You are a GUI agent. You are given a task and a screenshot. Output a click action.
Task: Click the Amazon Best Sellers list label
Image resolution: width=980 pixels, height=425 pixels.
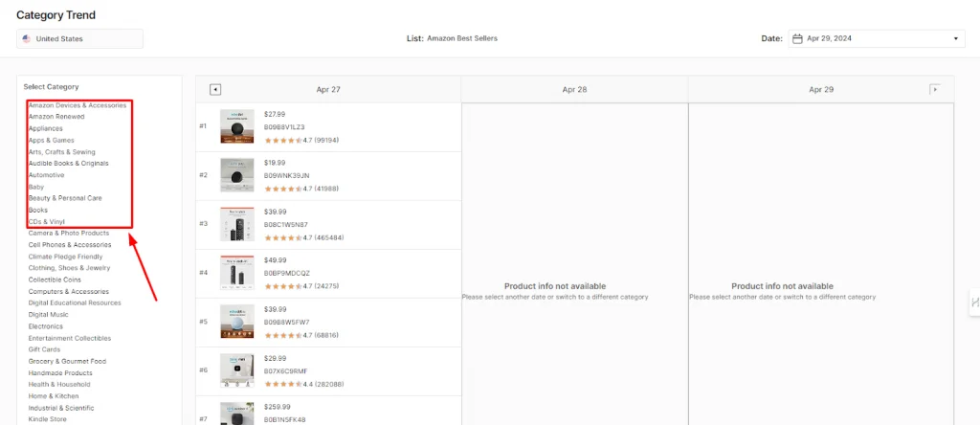[x=462, y=38]
